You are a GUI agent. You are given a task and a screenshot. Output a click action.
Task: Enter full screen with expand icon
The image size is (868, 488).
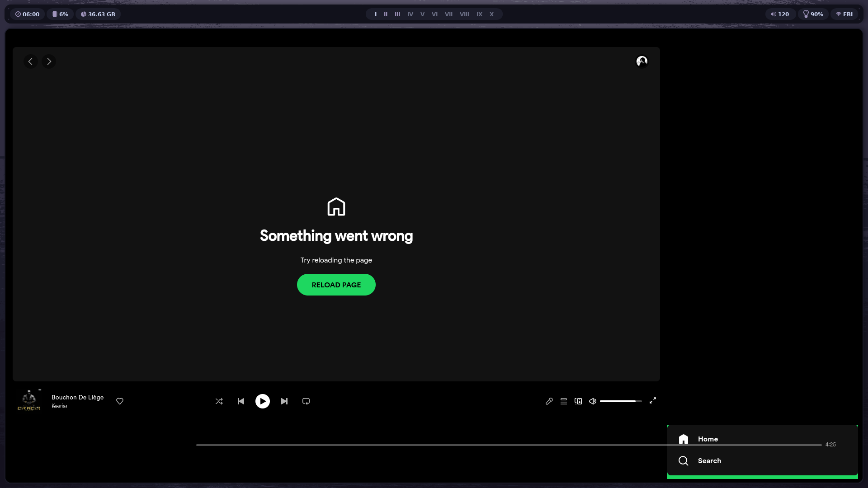click(653, 401)
